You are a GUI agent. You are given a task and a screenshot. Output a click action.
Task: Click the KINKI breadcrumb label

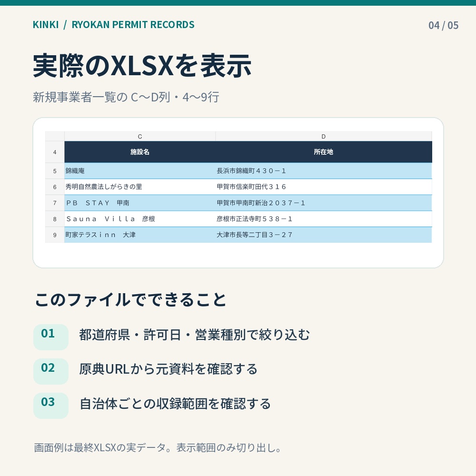46,25
